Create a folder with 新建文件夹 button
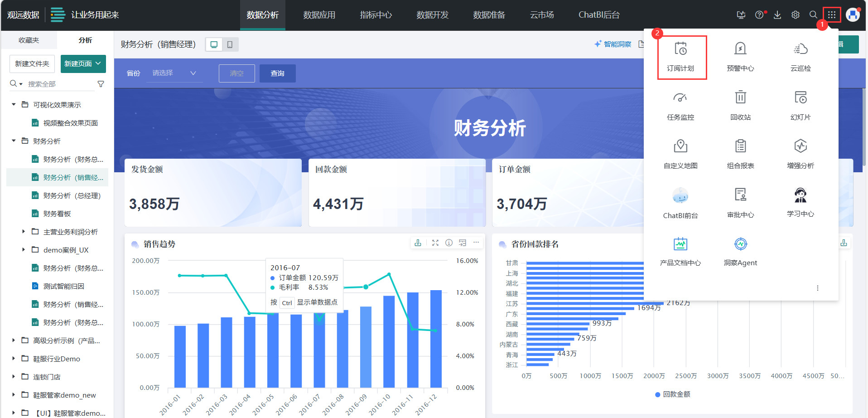Image resolution: width=868 pixels, height=418 pixels. click(x=32, y=63)
